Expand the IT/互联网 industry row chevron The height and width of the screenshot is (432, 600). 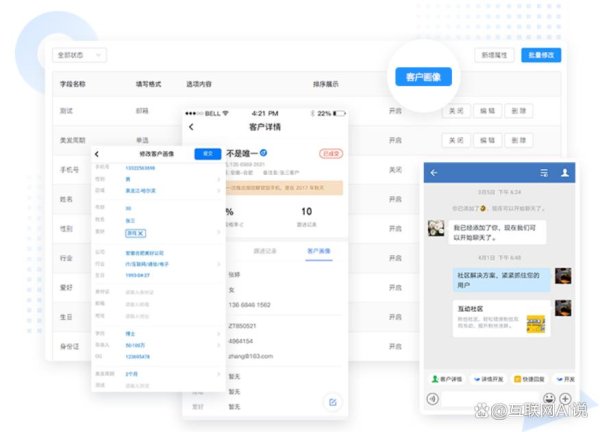click(218, 264)
